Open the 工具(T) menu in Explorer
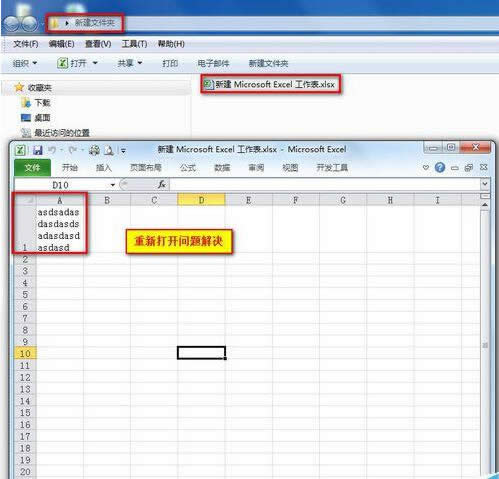 point(134,44)
